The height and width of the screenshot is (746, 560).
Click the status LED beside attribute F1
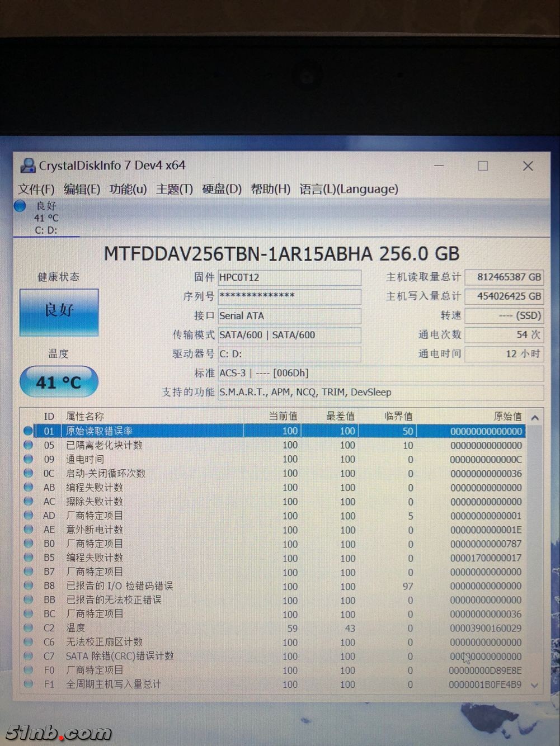tap(29, 684)
